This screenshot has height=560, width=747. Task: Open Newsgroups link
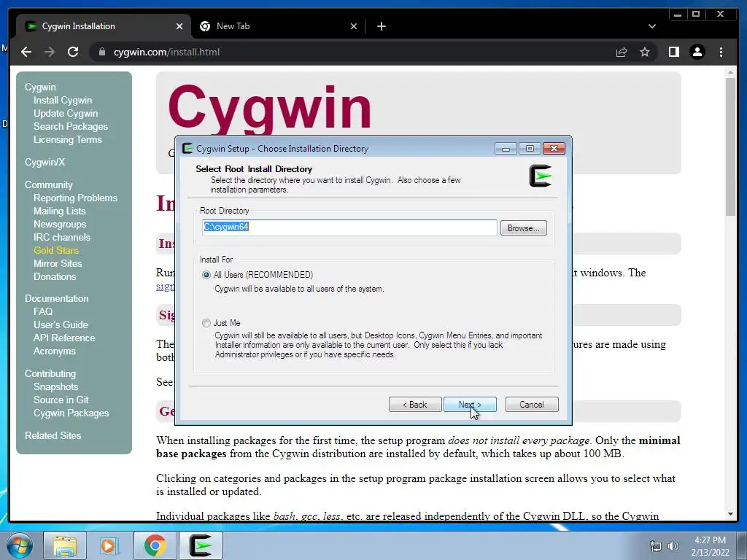[x=60, y=224]
